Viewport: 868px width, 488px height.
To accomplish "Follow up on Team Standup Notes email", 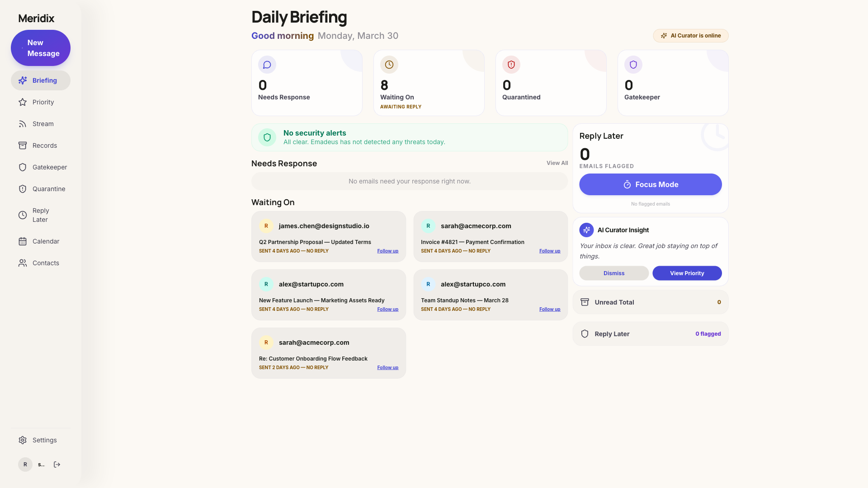I will [x=550, y=310].
